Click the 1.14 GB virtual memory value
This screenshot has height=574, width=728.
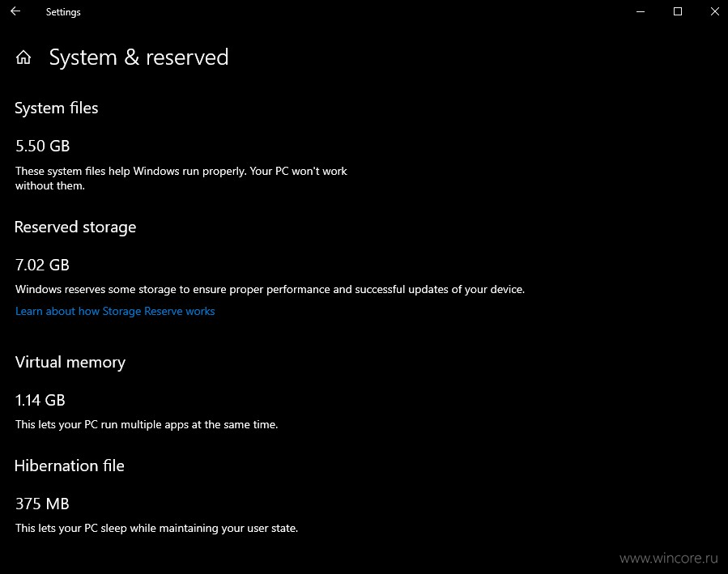(x=40, y=400)
